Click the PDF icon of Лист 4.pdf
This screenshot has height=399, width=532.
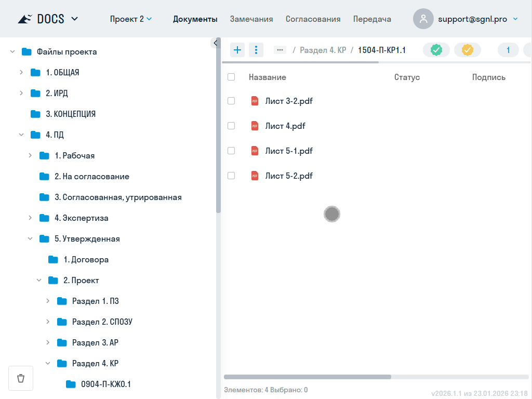(x=255, y=126)
